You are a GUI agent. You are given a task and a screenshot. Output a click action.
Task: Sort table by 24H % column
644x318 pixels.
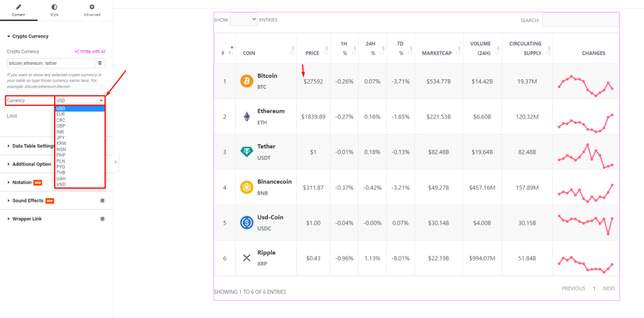click(373, 48)
